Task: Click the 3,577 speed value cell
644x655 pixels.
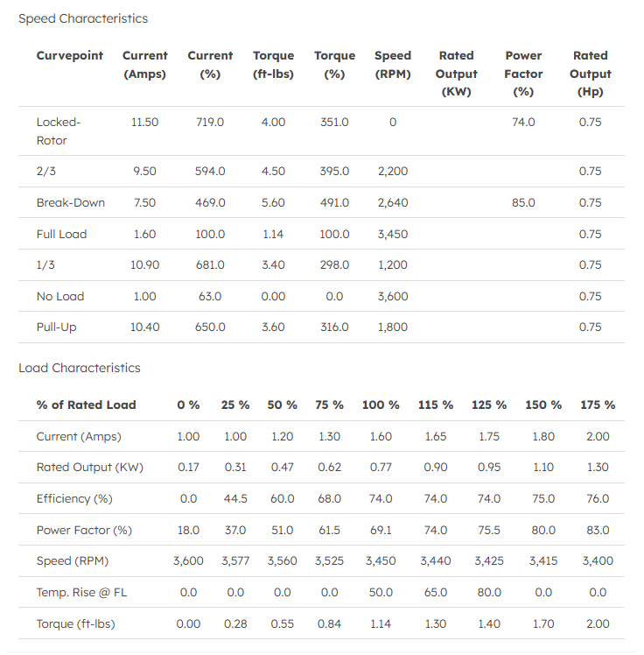Action: [x=235, y=560]
